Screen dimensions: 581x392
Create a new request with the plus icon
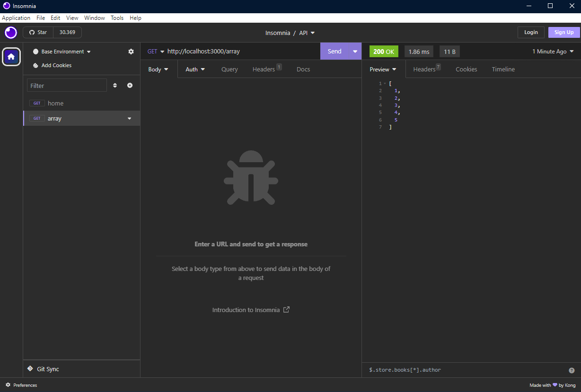130,85
